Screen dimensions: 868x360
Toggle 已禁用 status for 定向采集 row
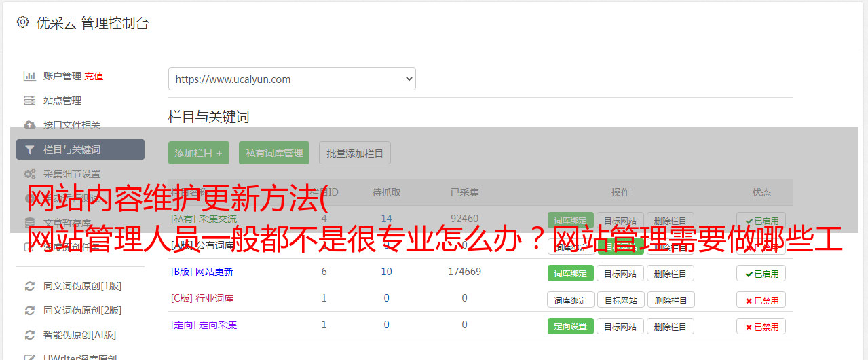pyautogui.click(x=761, y=326)
